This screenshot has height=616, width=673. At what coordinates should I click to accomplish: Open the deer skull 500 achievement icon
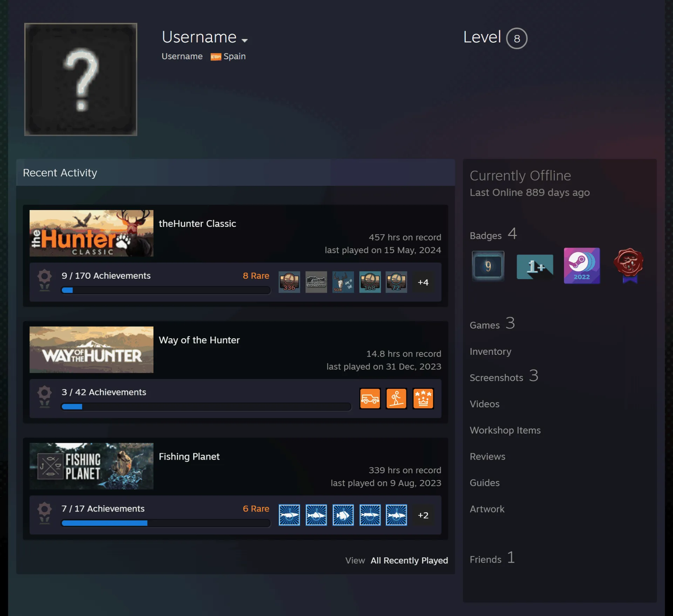[x=343, y=282]
